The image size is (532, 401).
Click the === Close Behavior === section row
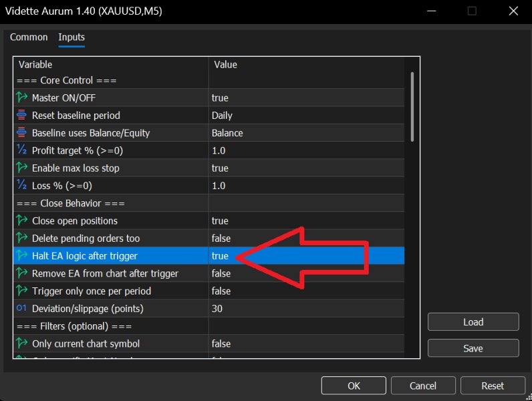(209, 203)
